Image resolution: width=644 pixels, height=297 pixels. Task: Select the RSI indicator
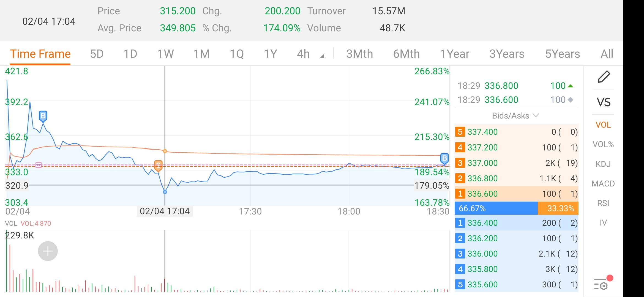(x=603, y=203)
